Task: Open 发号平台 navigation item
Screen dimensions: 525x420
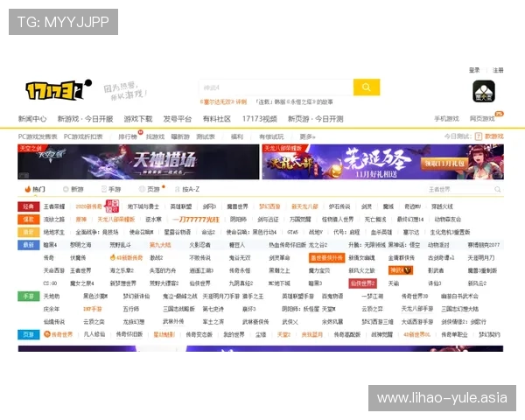Action: [177, 119]
